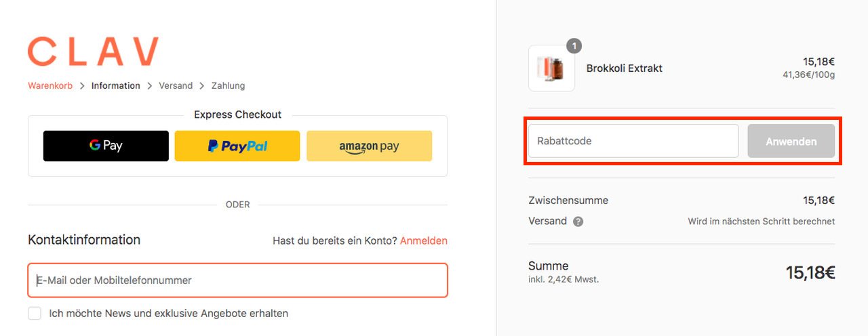Image resolution: width=868 pixels, height=336 pixels.
Task: Select Amazon Pay express checkout
Action: 369,146
